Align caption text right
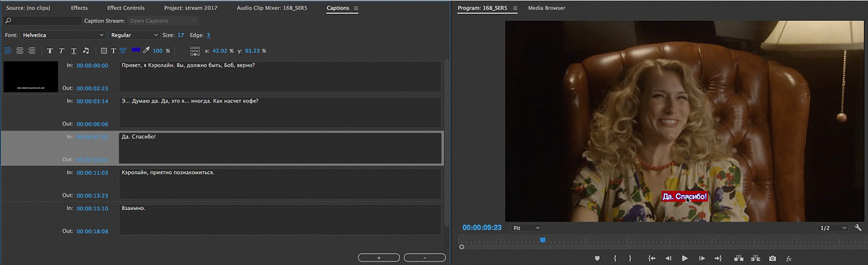 tap(31, 51)
